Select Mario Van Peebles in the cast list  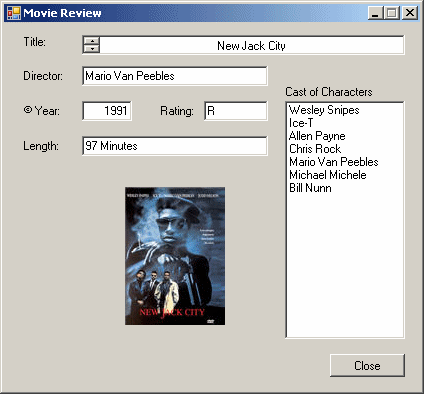pos(334,162)
